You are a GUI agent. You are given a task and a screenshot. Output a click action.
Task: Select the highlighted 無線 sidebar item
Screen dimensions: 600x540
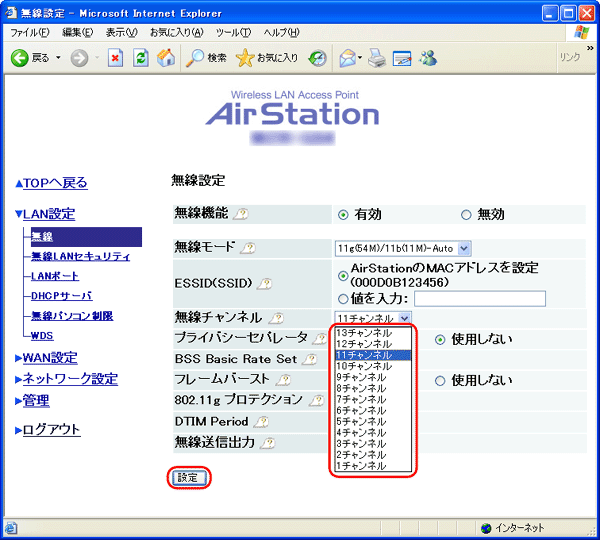pos(86,237)
